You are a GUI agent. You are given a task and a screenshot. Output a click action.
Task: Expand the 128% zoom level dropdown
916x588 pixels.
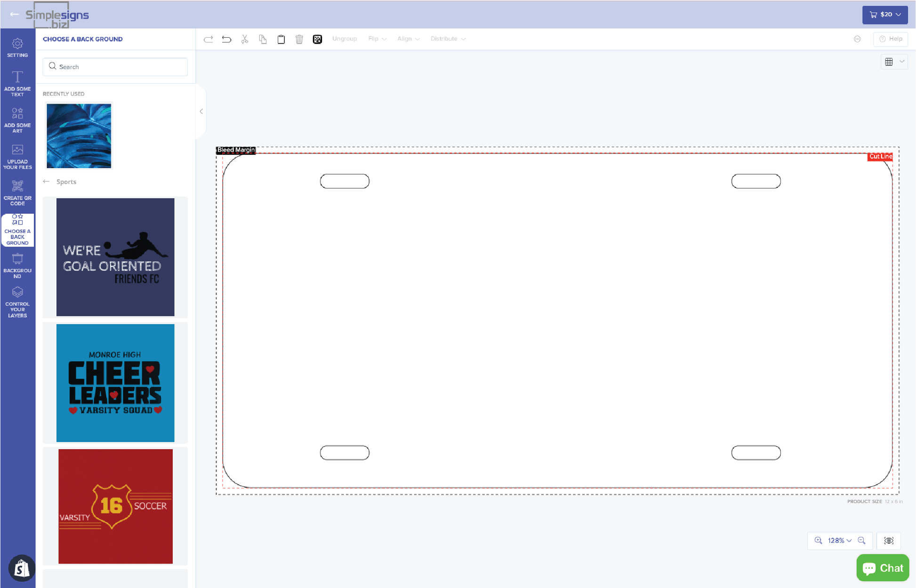[839, 540]
